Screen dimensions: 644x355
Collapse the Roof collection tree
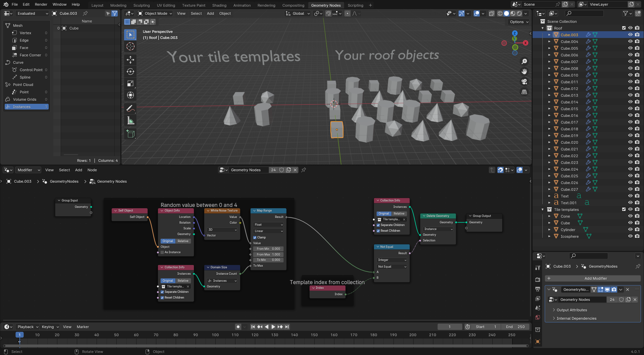coord(543,28)
